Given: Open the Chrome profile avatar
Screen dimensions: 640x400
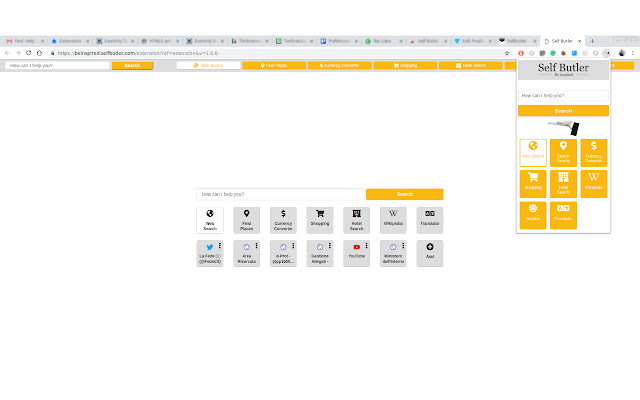Looking at the screenshot, I should coord(622,53).
